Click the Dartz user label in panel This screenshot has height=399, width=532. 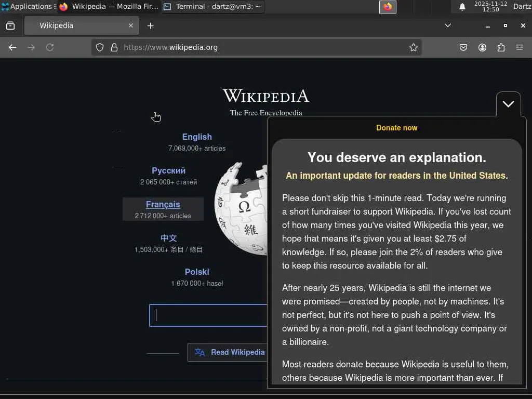click(x=522, y=6)
